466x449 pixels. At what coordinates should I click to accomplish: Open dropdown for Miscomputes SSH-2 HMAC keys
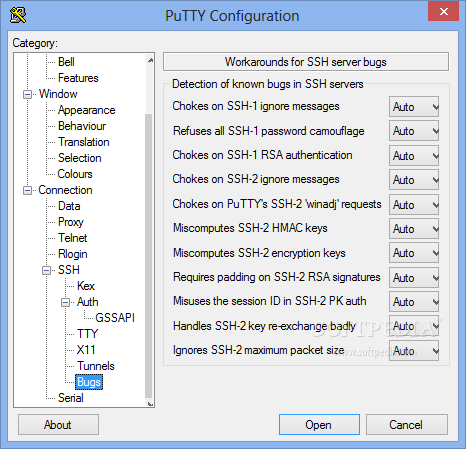[x=414, y=229]
